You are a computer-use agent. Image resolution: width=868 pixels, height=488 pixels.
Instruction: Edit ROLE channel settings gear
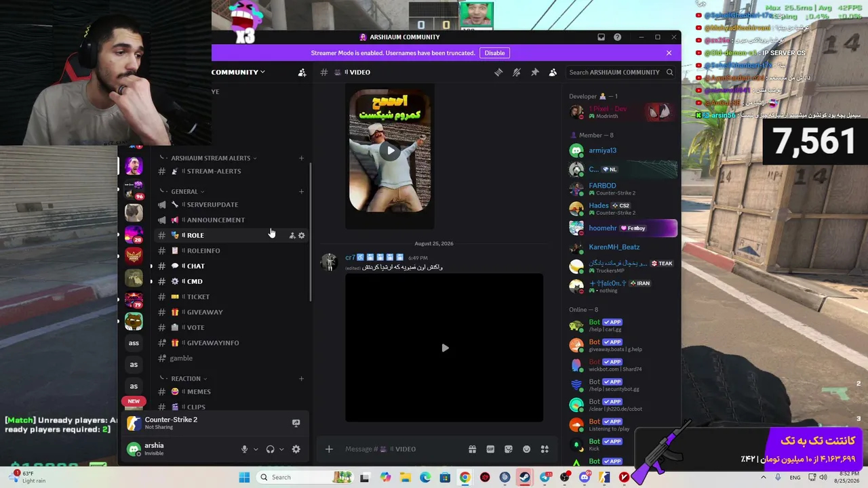coord(302,235)
